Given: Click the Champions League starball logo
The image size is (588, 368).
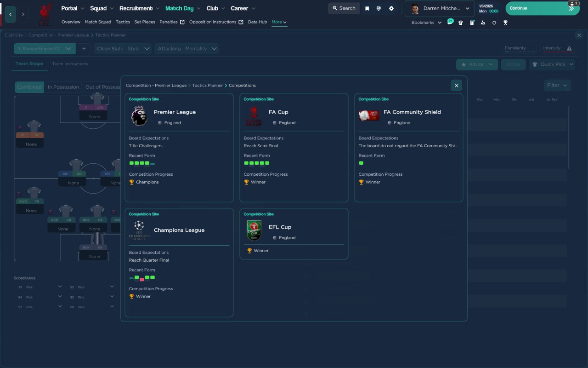Looking at the screenshot, I should point(139,230).
